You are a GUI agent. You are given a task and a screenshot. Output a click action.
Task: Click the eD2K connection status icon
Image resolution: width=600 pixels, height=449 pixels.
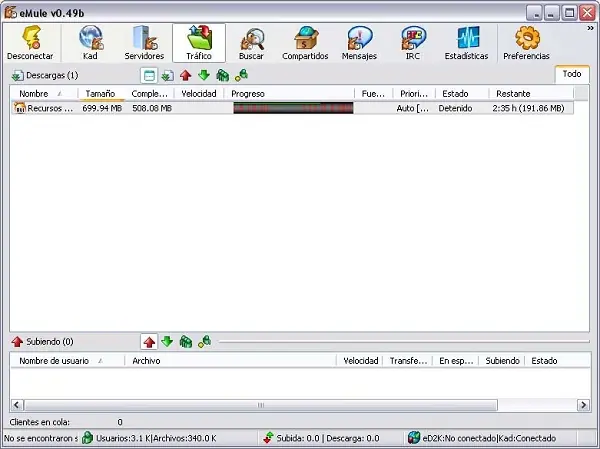[x=414, y=438]
